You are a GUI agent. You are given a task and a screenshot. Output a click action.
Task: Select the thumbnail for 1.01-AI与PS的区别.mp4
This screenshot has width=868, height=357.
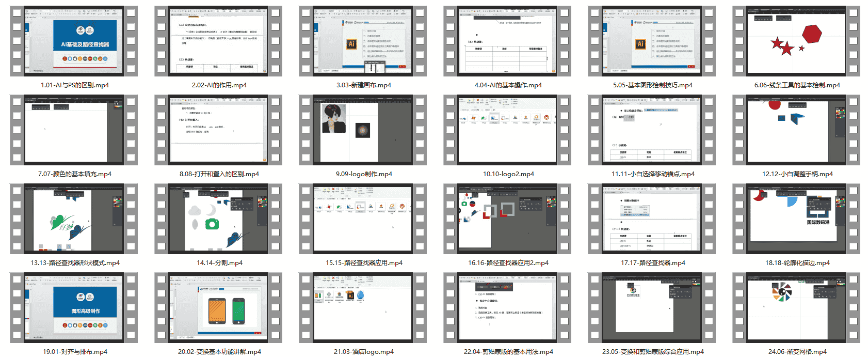tap(74, 41)
